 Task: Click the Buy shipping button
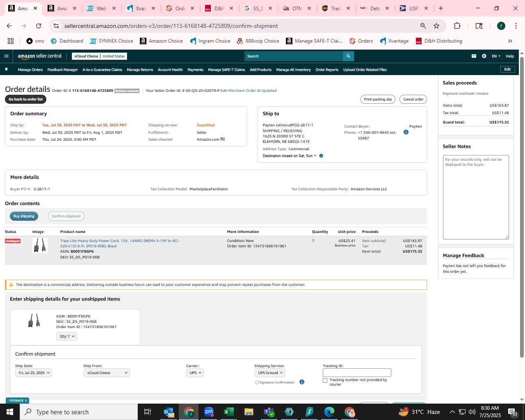pos(24,216)
